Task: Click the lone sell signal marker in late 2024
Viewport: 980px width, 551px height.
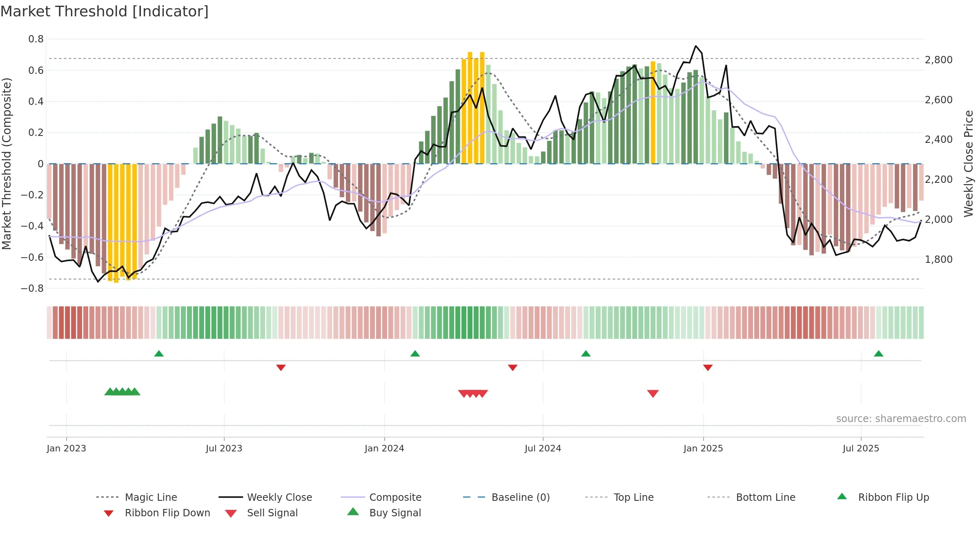Action: point(653,393)
